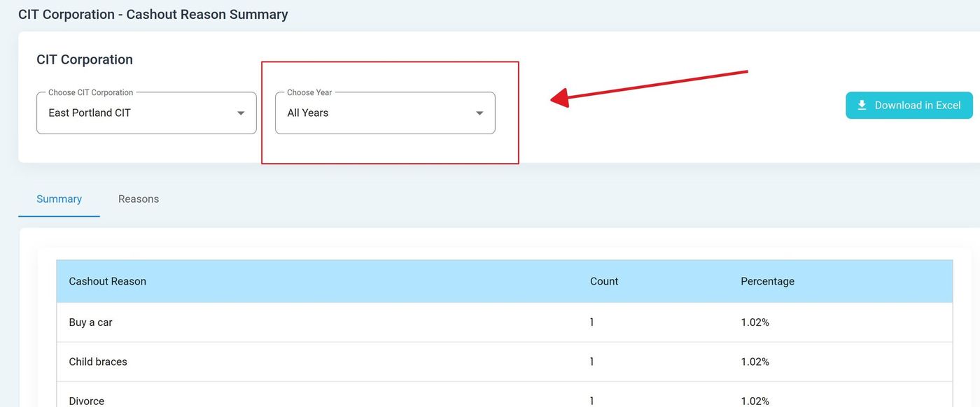Viewport: 980px width, 407px height.
Task: Click the download icon in Excel button
Action: [862, 105]
